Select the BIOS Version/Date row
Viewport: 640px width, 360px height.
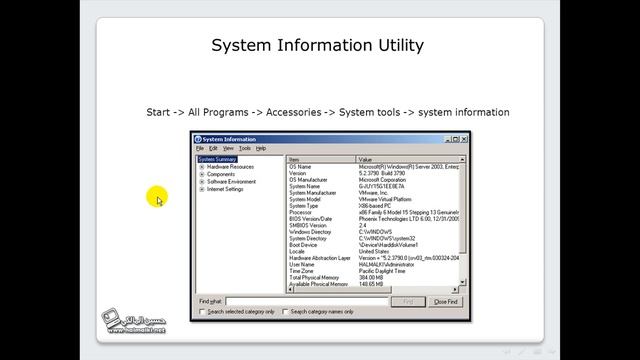(373, 219)
